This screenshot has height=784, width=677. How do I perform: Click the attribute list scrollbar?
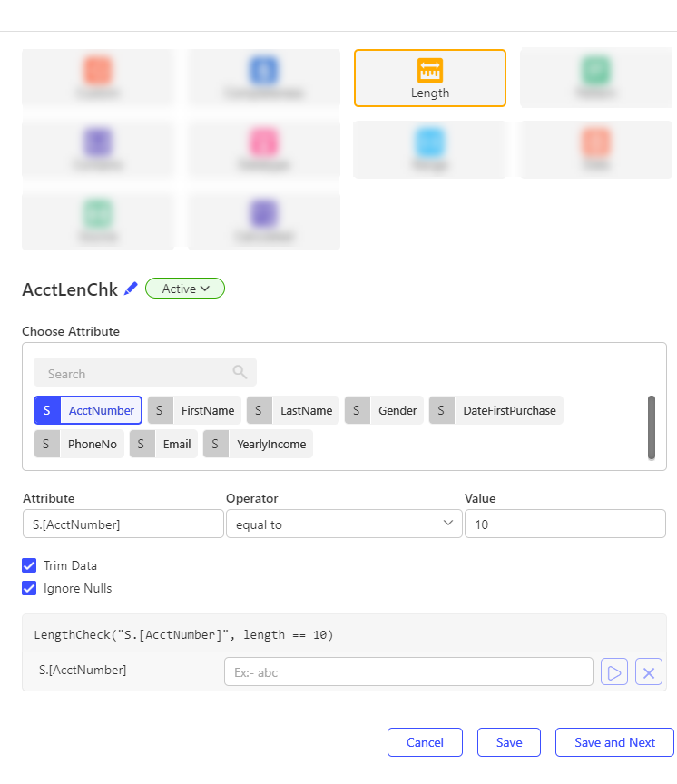pos(651,427)
